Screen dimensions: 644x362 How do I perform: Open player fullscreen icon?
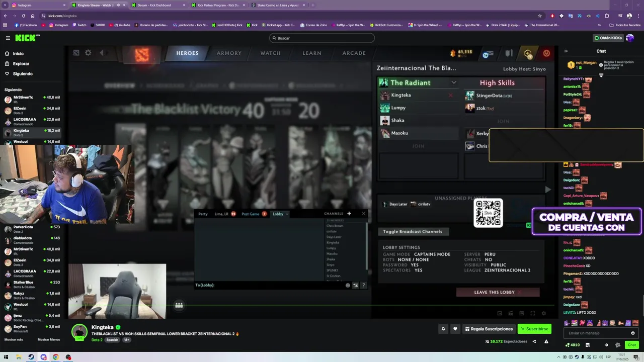point(533,313)
